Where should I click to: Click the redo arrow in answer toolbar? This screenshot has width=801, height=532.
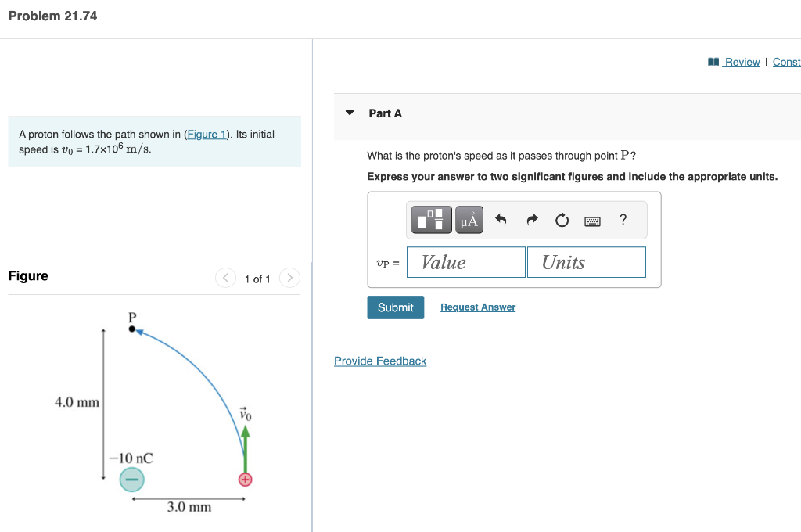(x=530, y=220)
